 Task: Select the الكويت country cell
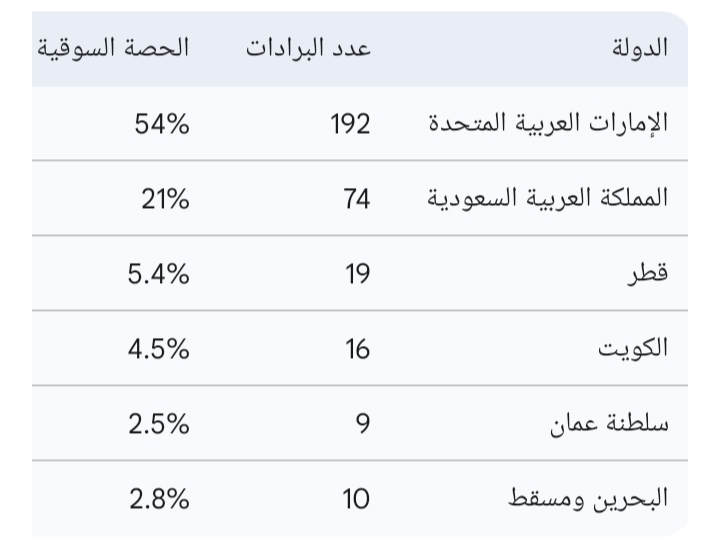pos(638,349)
